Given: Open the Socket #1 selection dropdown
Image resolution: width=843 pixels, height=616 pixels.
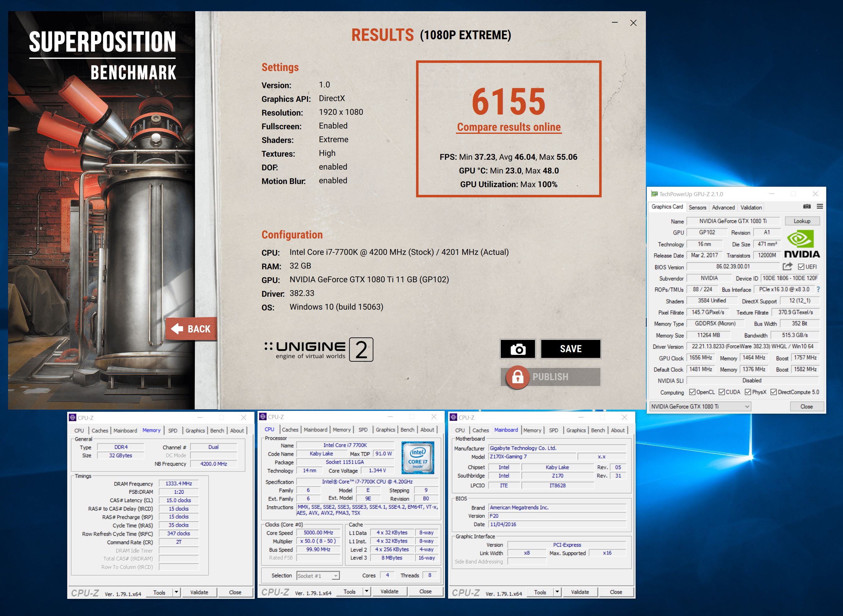Looking at the screenshot, I should pos(318,576).
